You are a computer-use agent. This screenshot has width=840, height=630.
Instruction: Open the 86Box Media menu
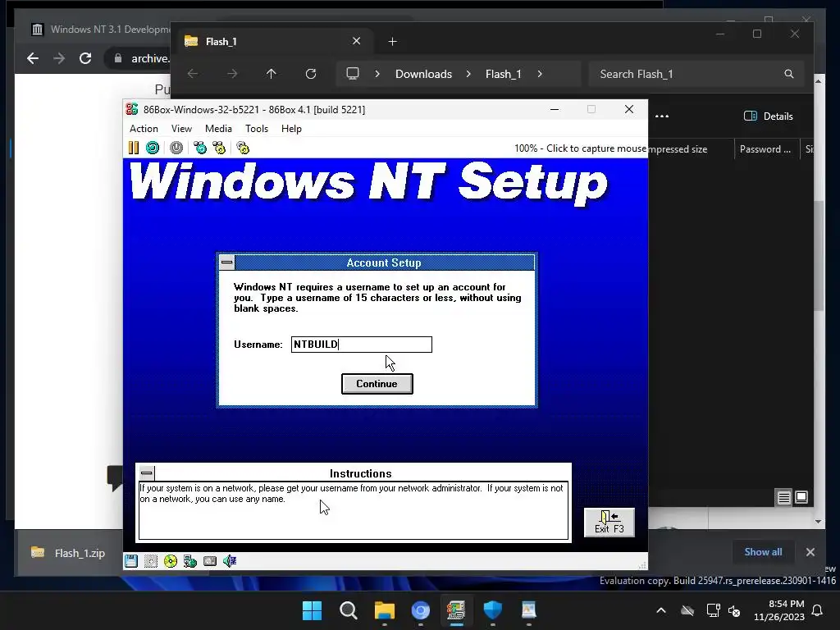218,129
